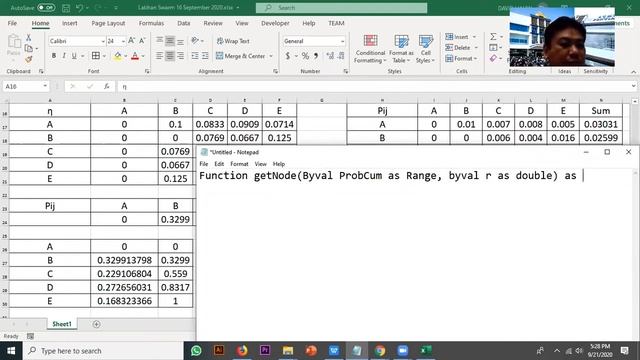The width and height of the screenshot is (640, 360).
Task: Click the Undo arrow icon
Action: click(80, 8)
